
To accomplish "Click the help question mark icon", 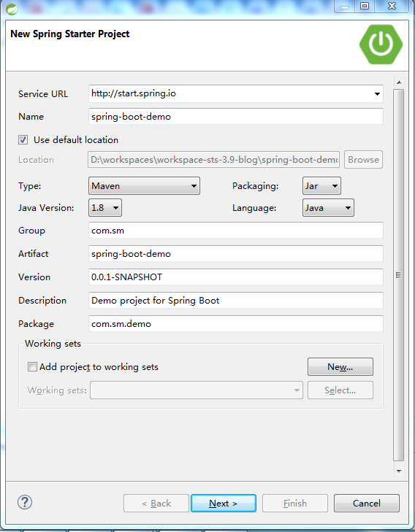I will click(25, 503).
